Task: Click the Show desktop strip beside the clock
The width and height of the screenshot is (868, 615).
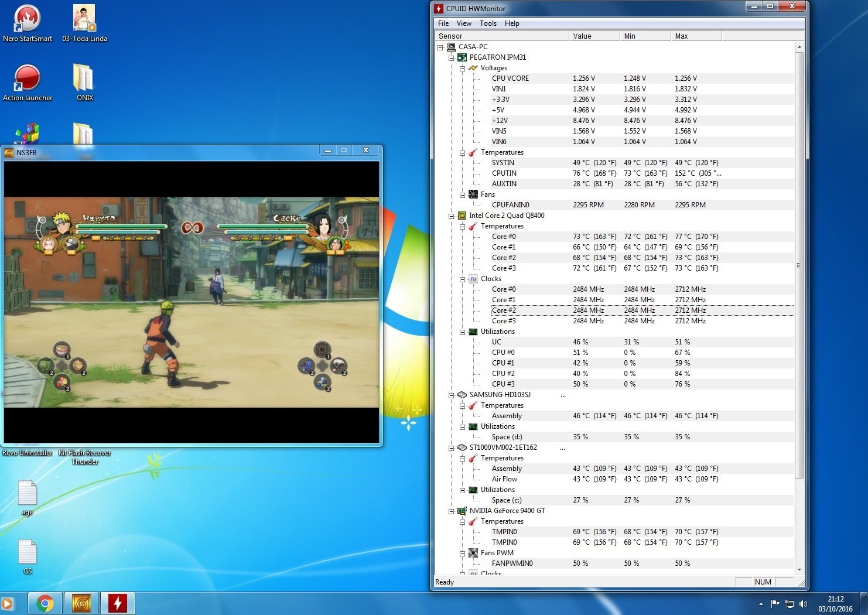Action: click(863, 603)
